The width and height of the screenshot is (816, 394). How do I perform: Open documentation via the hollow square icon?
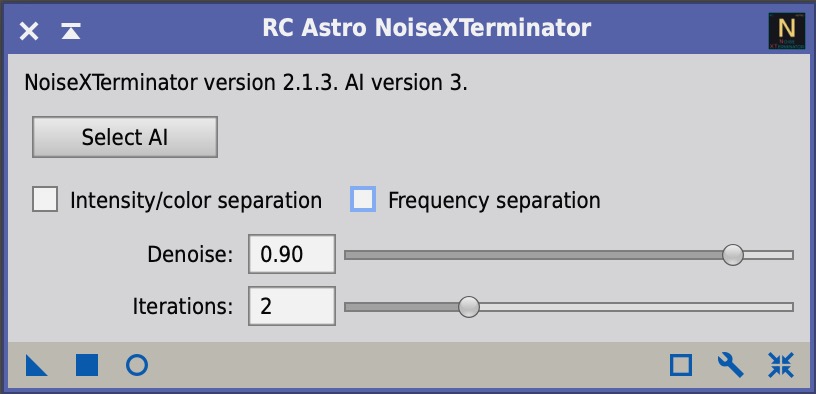pos(681,365)
